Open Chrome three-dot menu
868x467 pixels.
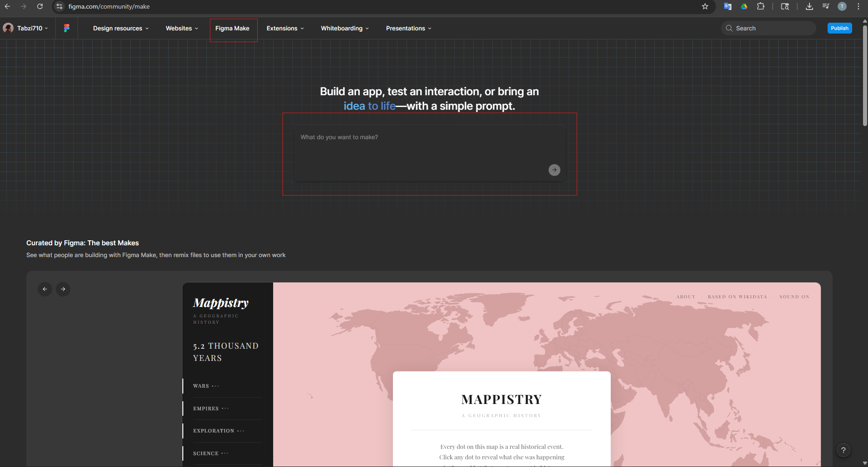[858, 6]
